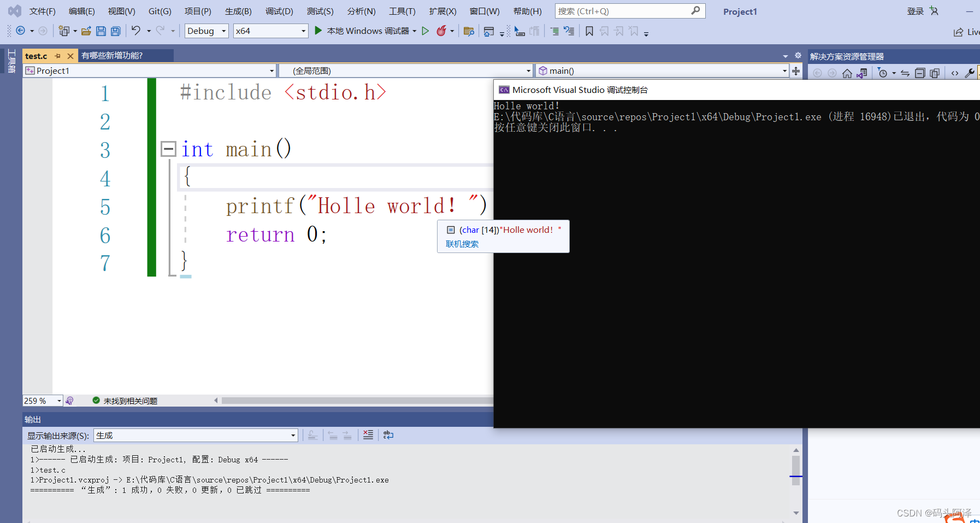Click editor horizontal scrollbar track

coord(357,401)
